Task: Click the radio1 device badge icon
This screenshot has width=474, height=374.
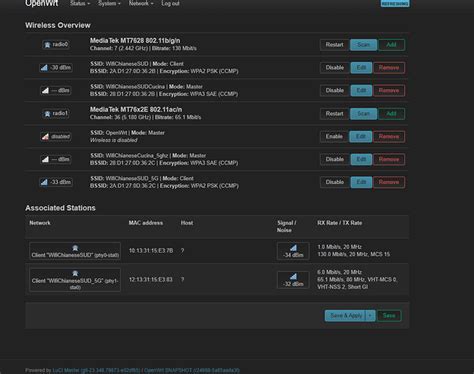Action: [x=56, y=113]
